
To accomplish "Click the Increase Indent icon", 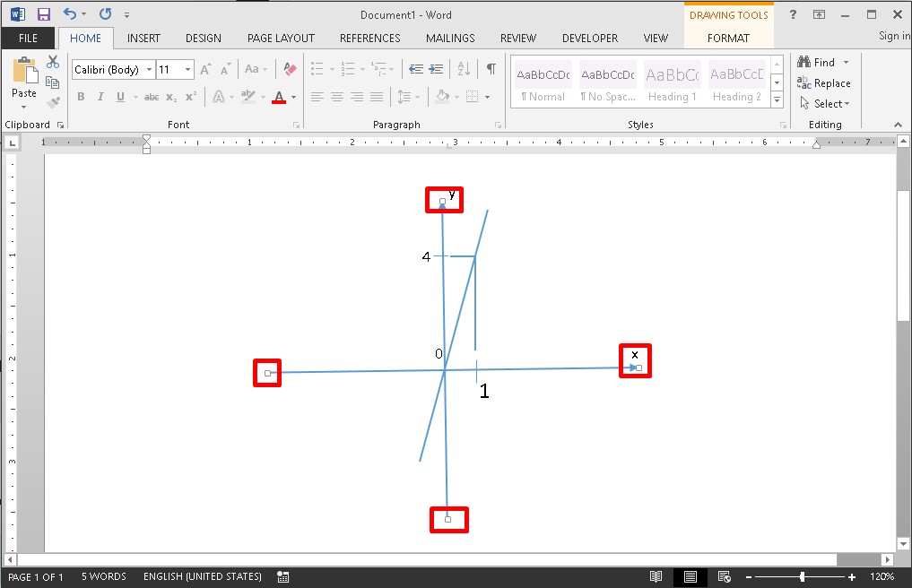I will pyautogui.click(x=436, y=69).
